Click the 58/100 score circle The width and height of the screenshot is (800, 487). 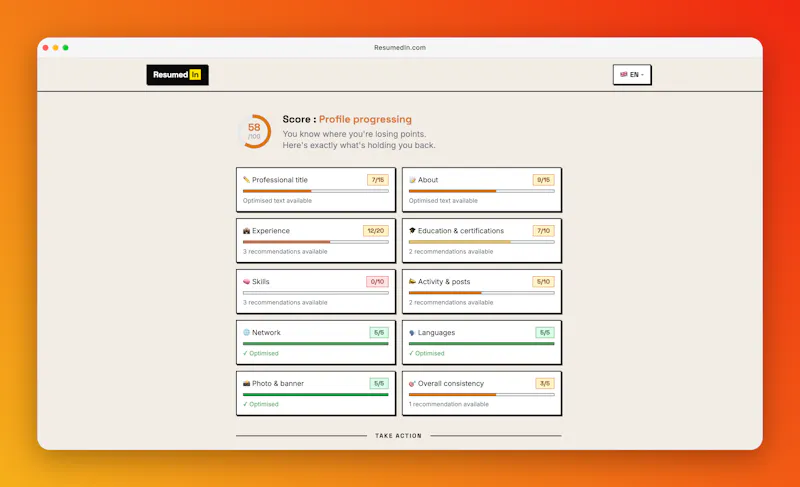tap(254, 132)
